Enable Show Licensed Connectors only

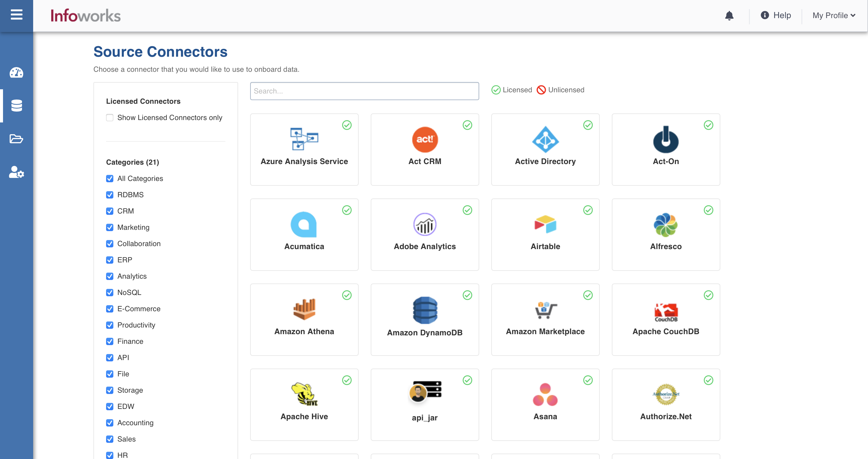point(109,117)
